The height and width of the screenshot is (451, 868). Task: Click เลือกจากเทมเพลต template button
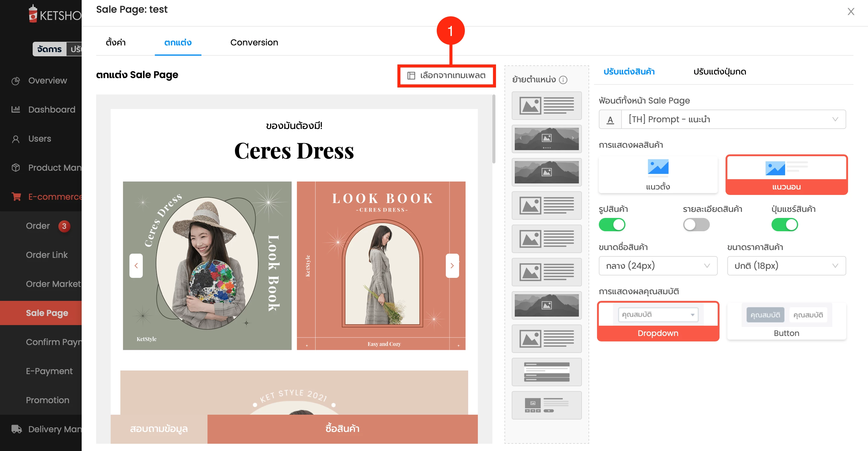446,76
